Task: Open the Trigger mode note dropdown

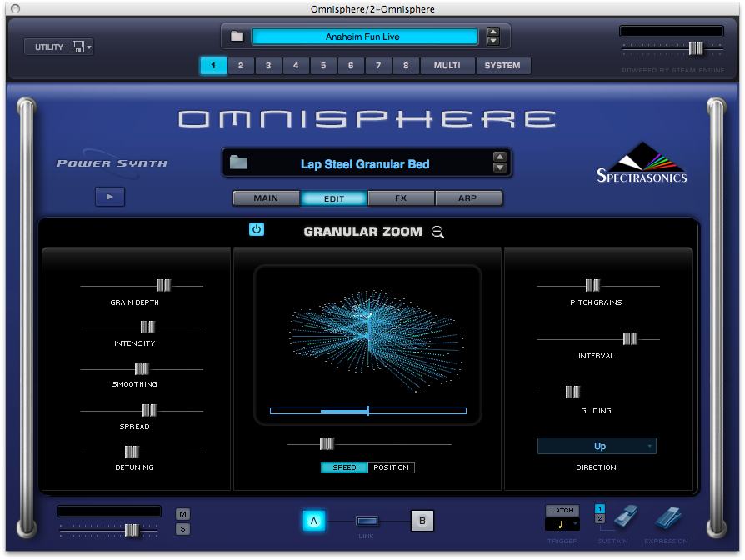Action: pyautogui.click(x=562, y=524)
